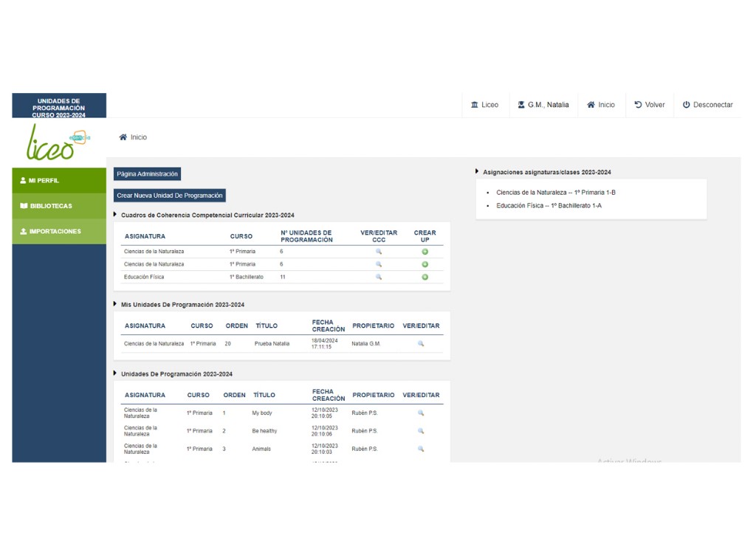This screenshot has height=544, width=756.
Task: Collapse Mis Unidades De Programación section
Action: [x=115, y=304]
